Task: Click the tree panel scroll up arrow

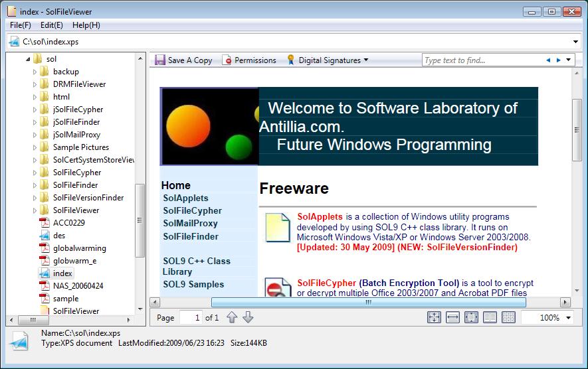Action: click(x=140, y=58)
